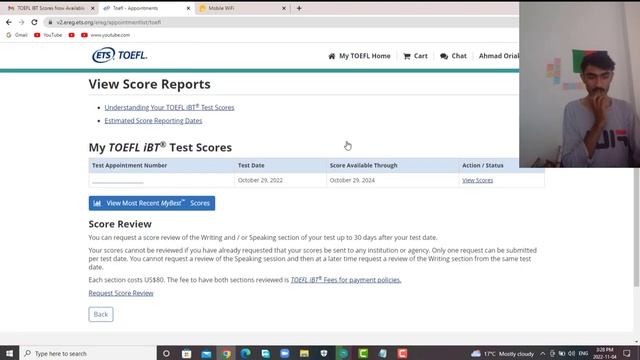This screenshot has height=360, width=640.
Task: Open TOEFL iBT Fees for payment policies link
Action: pos(346,280)
